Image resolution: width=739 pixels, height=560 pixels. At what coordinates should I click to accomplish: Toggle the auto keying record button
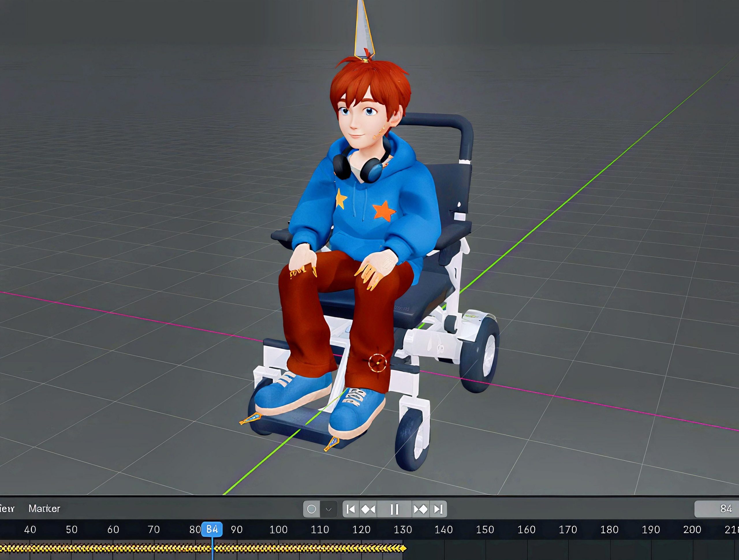[311, 509]
